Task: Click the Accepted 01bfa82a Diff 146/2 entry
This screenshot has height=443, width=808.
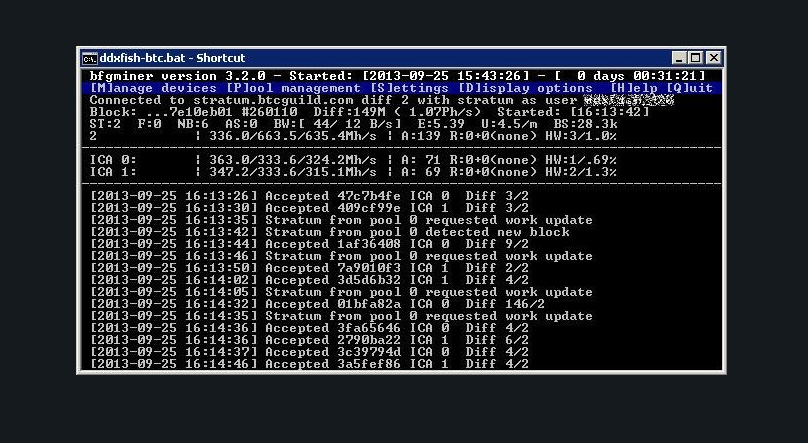Action: [x=317, y=304]
